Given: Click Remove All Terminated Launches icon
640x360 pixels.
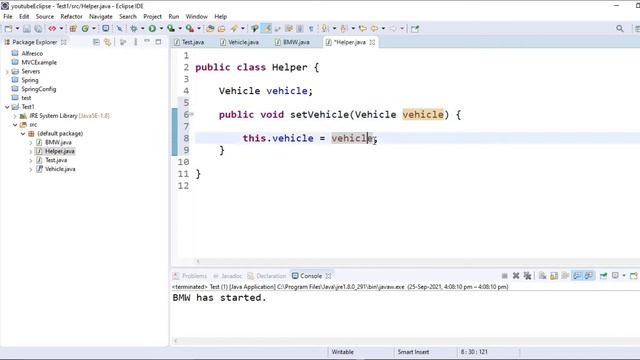Looking at the screenshot, I should coord(527,276).
